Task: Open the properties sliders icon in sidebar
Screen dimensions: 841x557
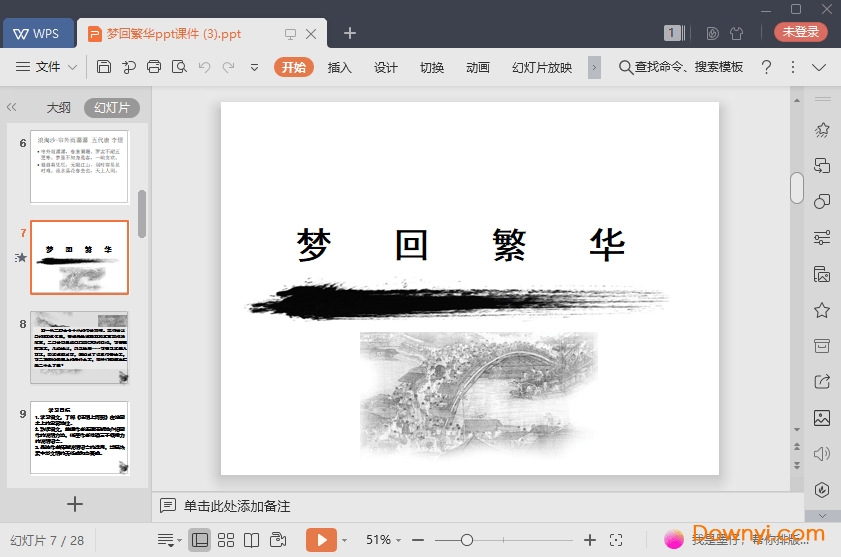Action: pyautogui.click(x=822, y=237)
